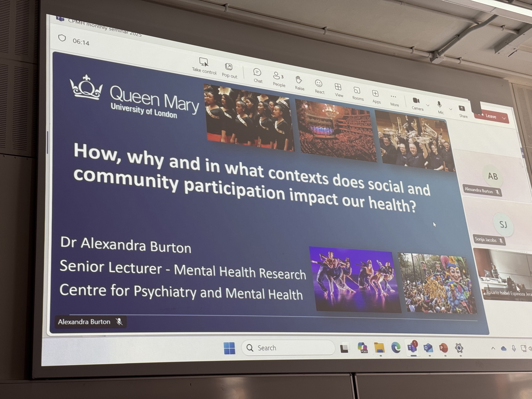Viewport: 532px width, 399px height.
Task: Pop out the shared content
Action: coord(229,67)
